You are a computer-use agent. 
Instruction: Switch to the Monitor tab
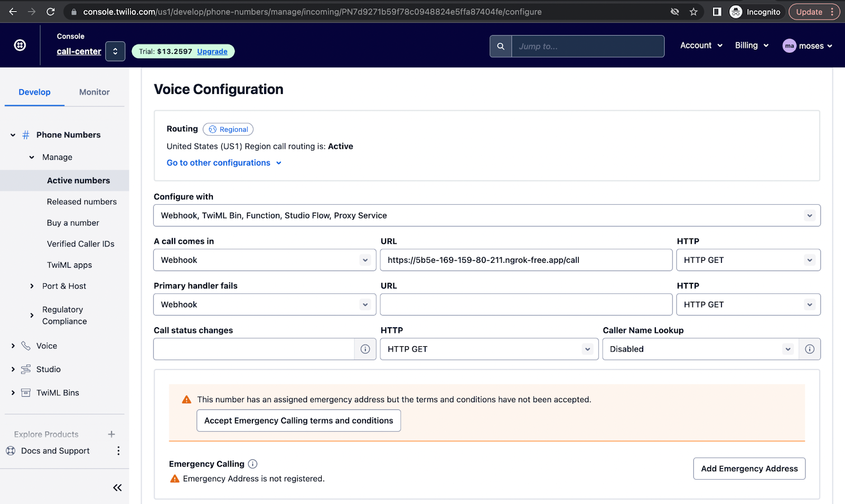[95, 92]
